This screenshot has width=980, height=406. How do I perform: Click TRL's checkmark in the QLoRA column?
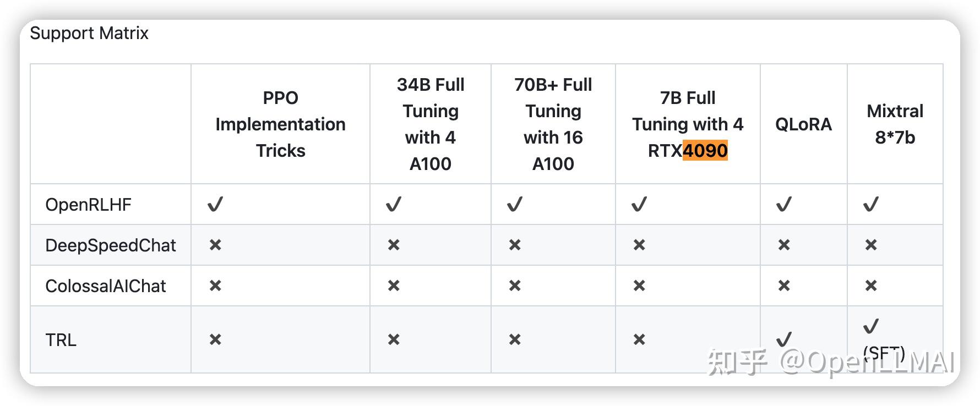(784, 339)
